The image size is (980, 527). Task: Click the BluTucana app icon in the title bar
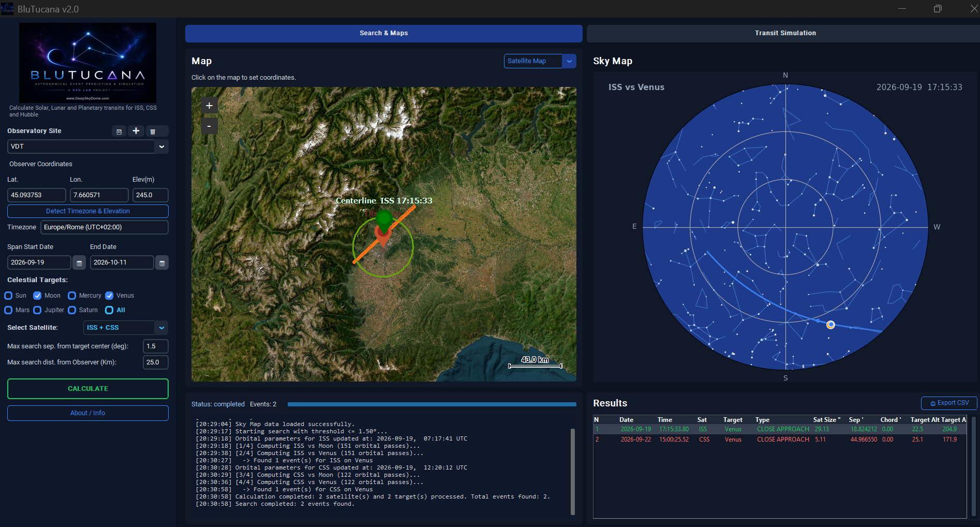[x=7, y=9]
